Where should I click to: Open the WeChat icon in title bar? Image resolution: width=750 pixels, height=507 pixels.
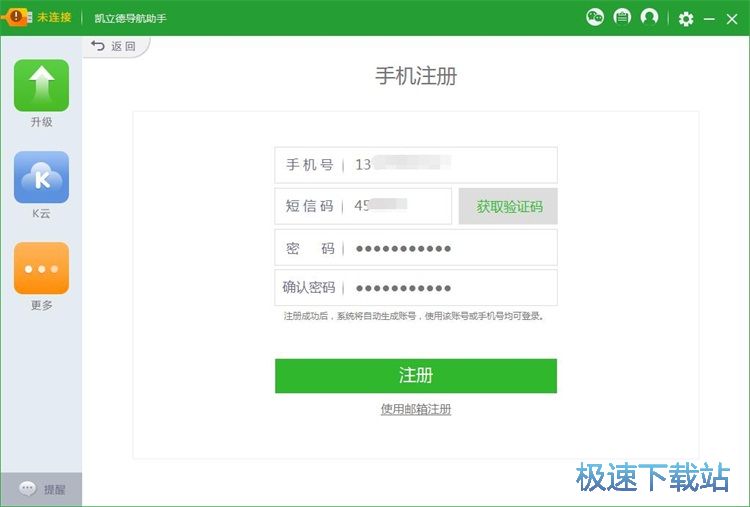[x=595, y=17]
